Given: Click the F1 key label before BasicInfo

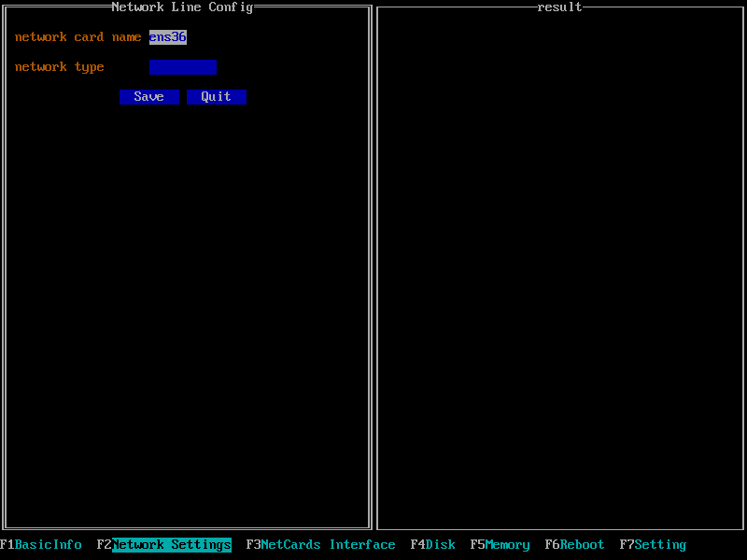Looking at the screenshot, I should [x=7, y=545].
